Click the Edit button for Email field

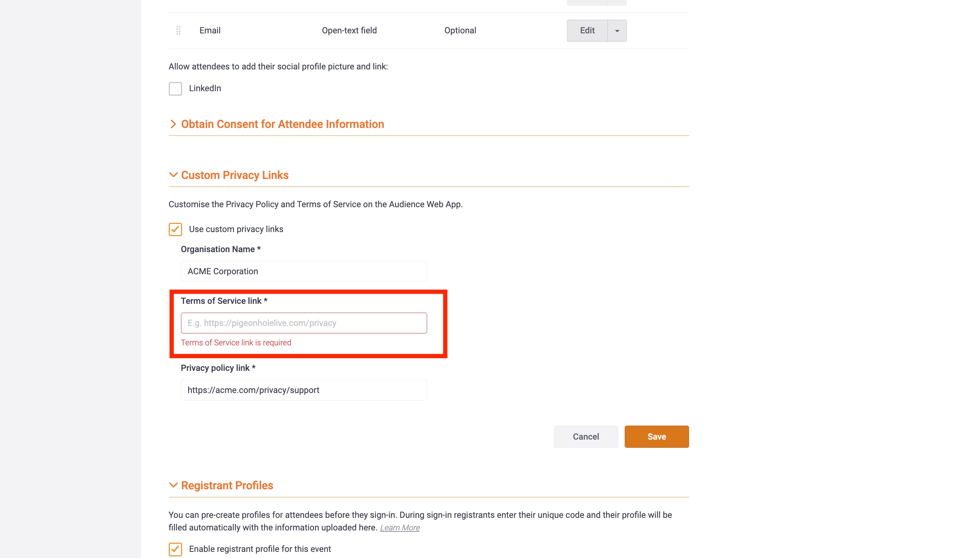coord(587,31)
